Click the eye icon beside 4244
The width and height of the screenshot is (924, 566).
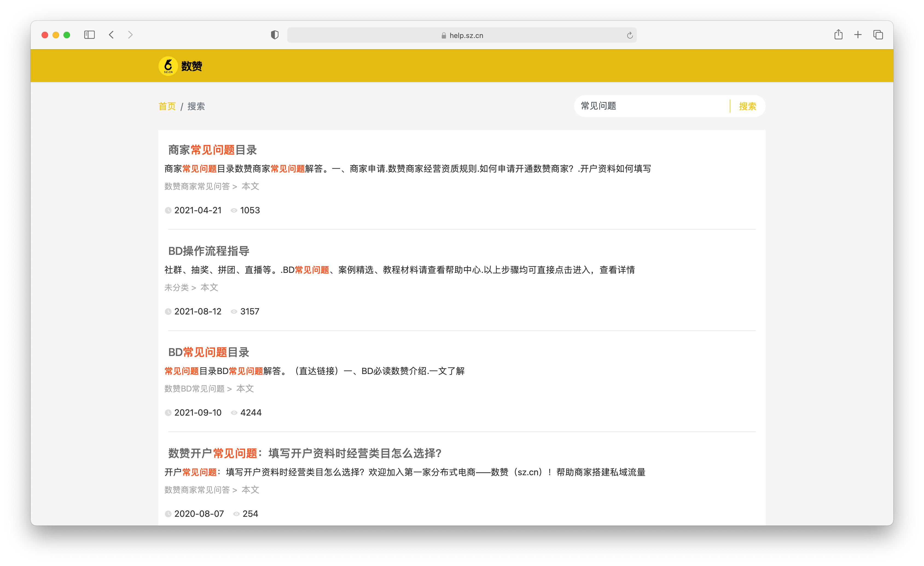(x=234, y=413)
